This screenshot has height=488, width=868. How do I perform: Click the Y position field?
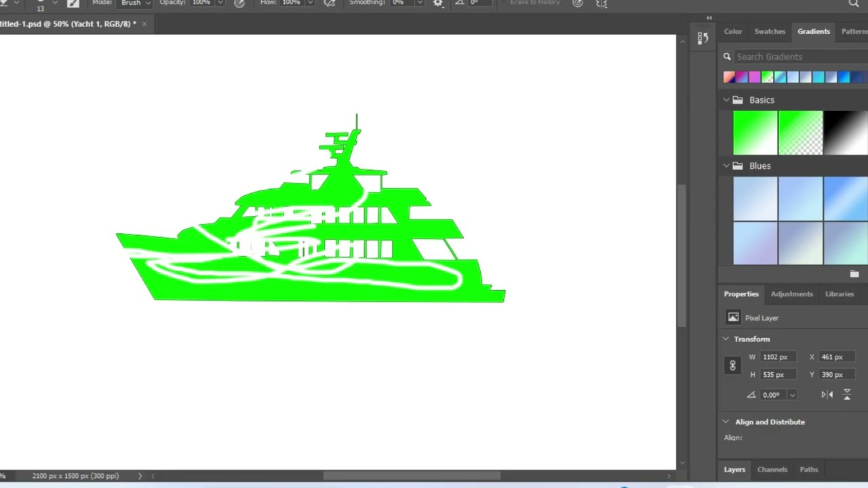(x=837, y=374)
